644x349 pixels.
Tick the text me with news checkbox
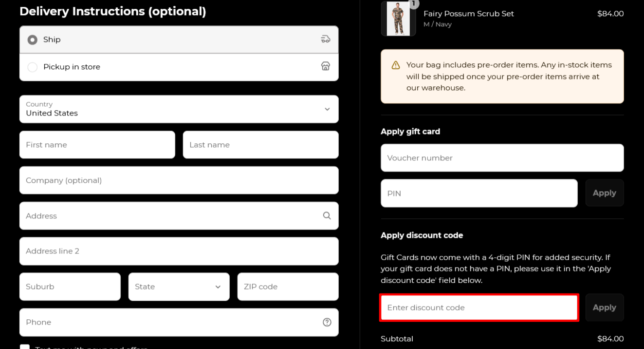(x=25, y=347)
